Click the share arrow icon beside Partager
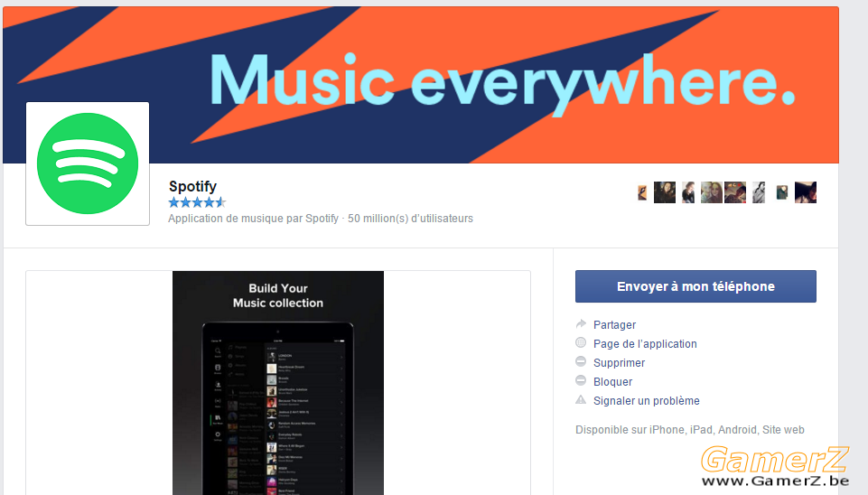Screen dimensions: 868x495 click(581, 324)
